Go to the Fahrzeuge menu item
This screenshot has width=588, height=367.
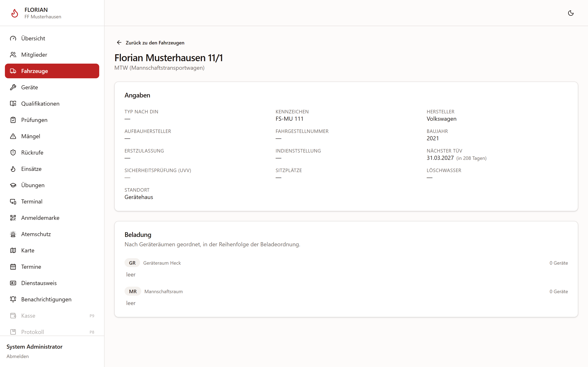click(52, 71)
